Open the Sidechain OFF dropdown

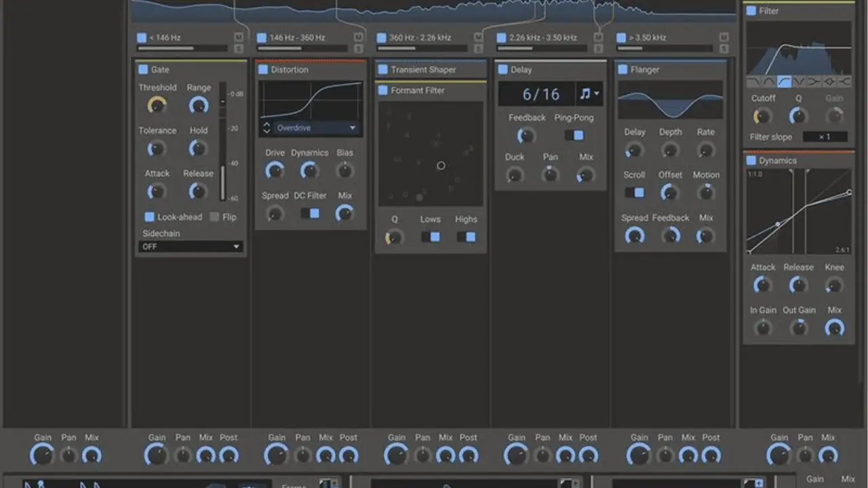click(x=190, y=247)
